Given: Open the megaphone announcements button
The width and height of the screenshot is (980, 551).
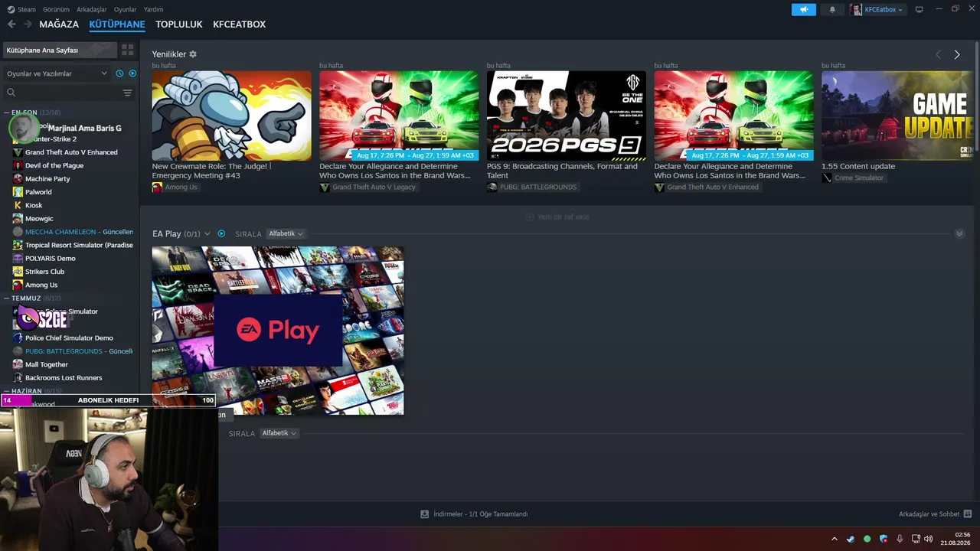Looking at the screenshot, I should pyautogui.click(x=804, y=9).
